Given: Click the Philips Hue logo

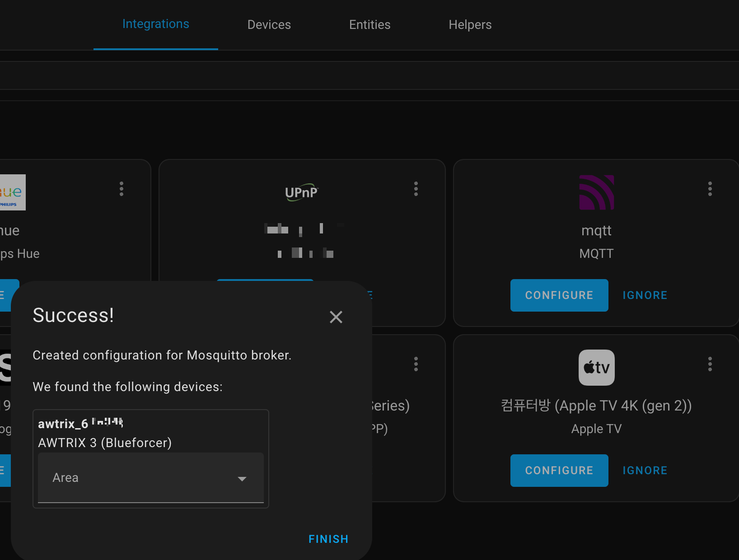Looking at the screenshot, I should tap(13, 192).
